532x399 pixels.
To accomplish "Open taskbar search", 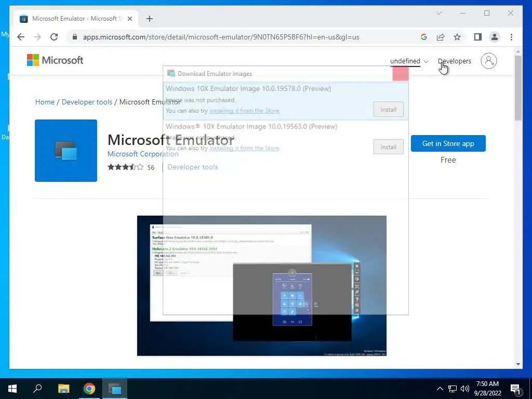I will tap(37, 389).
